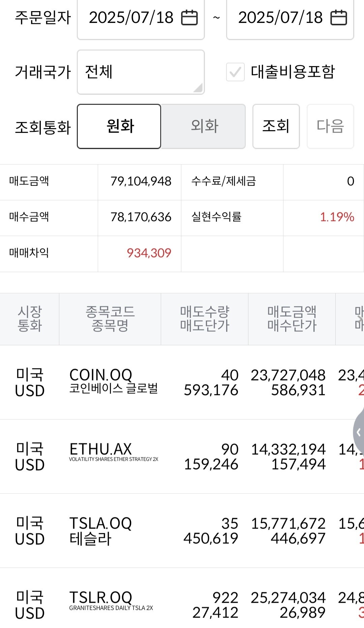Open the start date calendar icon
364x628 pixels.
pyautogui.click(x=189, y=18)
